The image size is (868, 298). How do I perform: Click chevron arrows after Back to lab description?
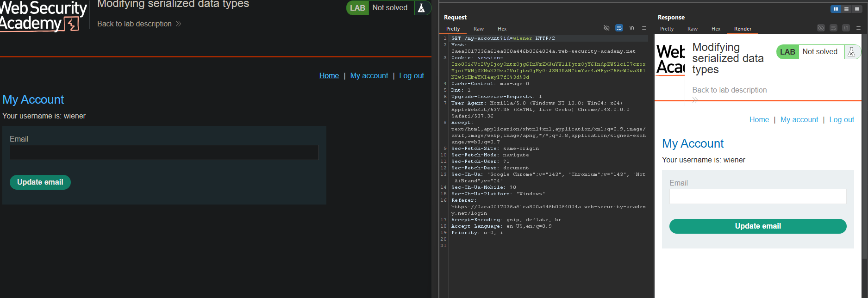[178, 24]
